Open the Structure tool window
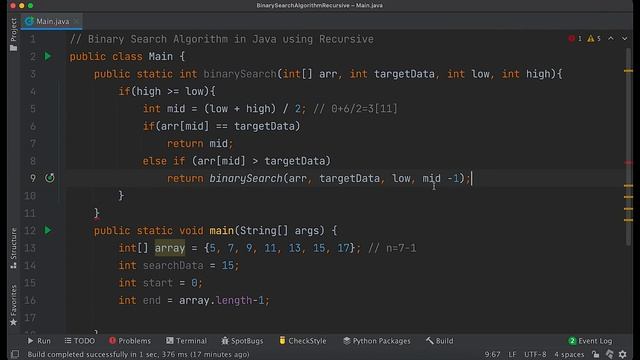Viewport: 640px width, 360px height. [13, 248]
